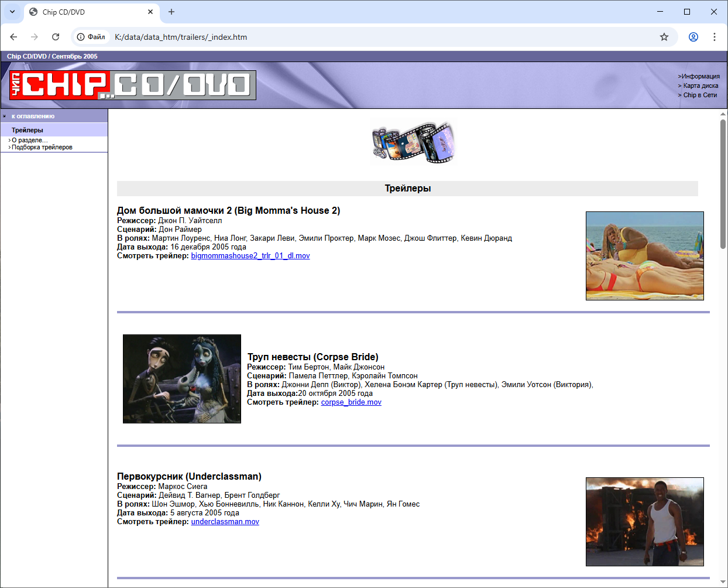Open the tab search dropdown arrow
Image resolution: width=728 pixels, height=588 pixels.
click(12, 12)
